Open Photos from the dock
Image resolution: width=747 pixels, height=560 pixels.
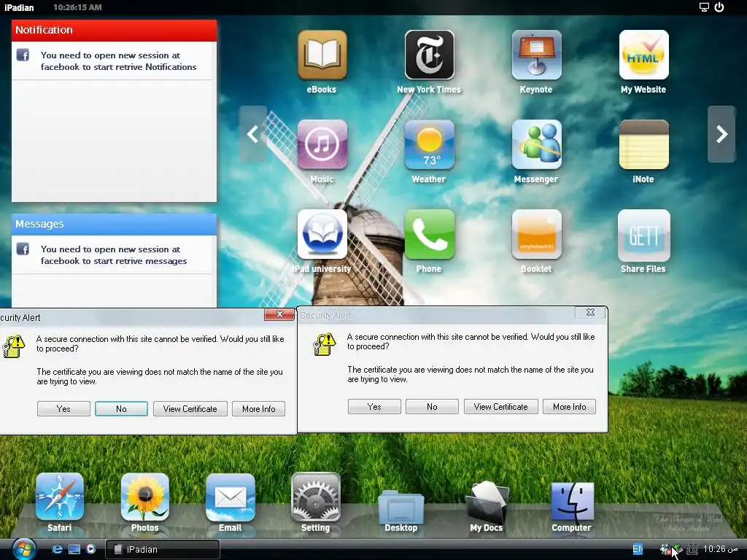[x=145, y=497]
